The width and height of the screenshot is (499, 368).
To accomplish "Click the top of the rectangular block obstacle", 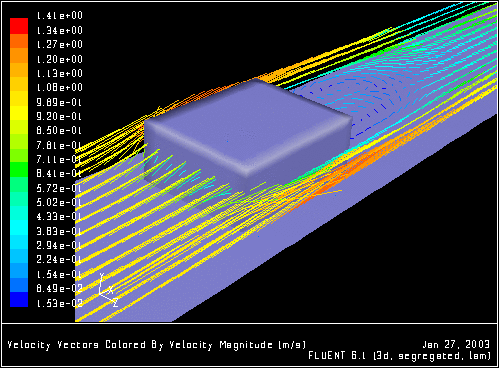I will point(247,127).
